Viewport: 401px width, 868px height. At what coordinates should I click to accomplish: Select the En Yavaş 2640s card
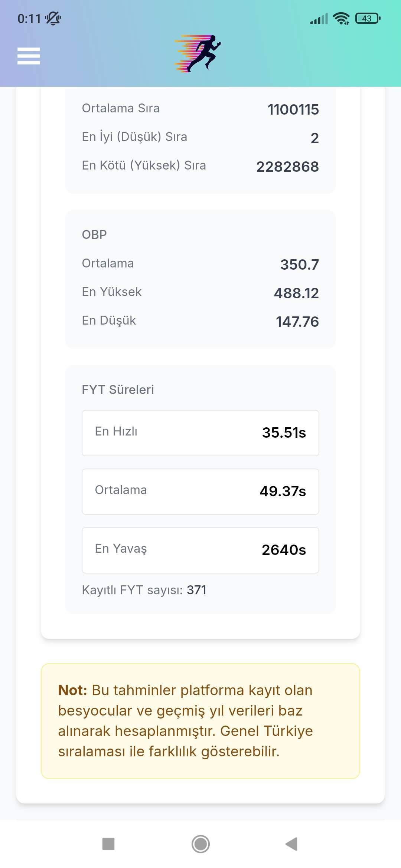(x=200, y=550)
